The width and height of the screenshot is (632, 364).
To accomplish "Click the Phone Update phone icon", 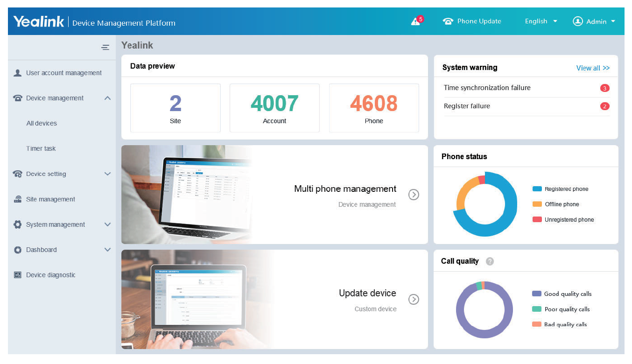I will (x=448, y=21).
